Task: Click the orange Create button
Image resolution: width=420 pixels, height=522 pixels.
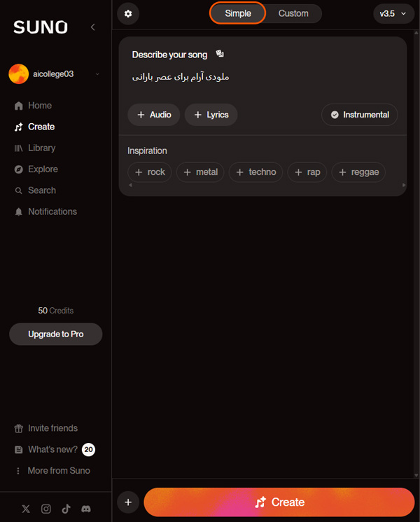Action: [x=279, y=502]
